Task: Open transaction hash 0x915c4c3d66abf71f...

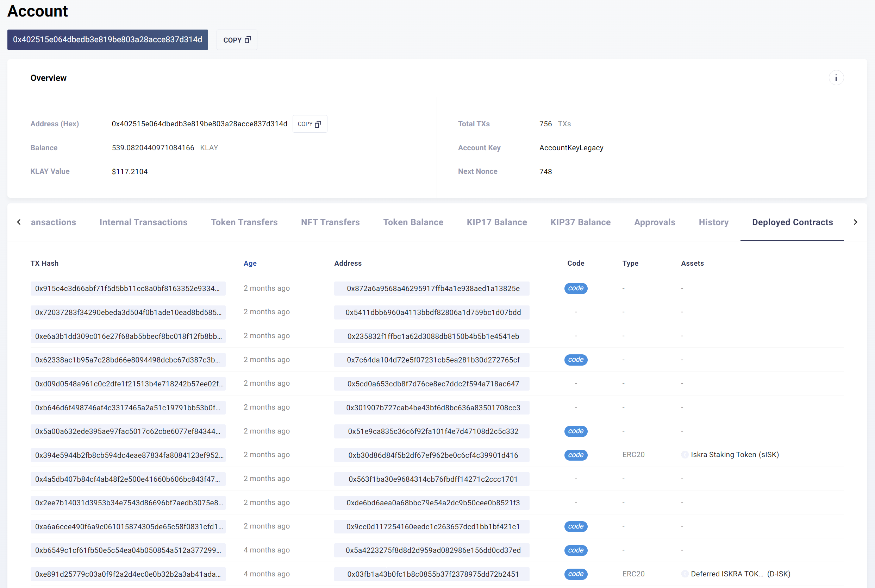Action: tap(127, 289)
